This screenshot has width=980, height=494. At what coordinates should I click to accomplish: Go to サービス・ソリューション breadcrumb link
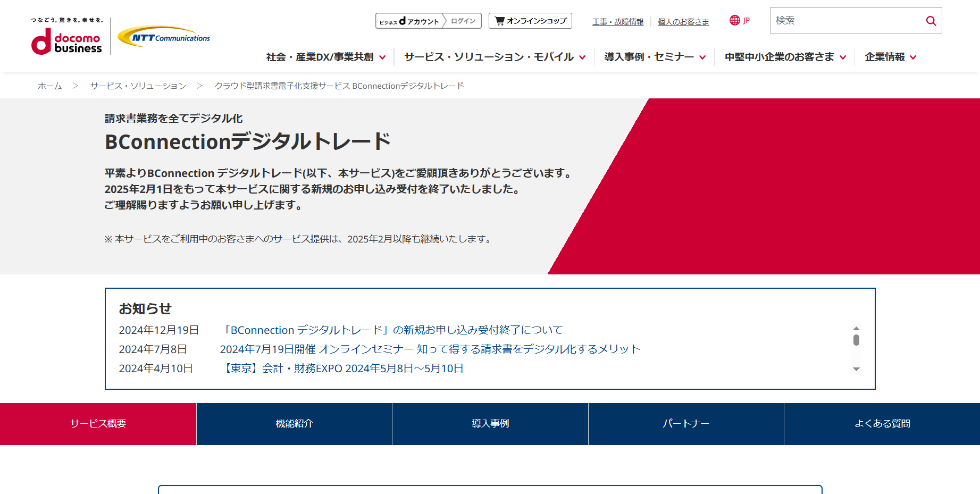138,86
